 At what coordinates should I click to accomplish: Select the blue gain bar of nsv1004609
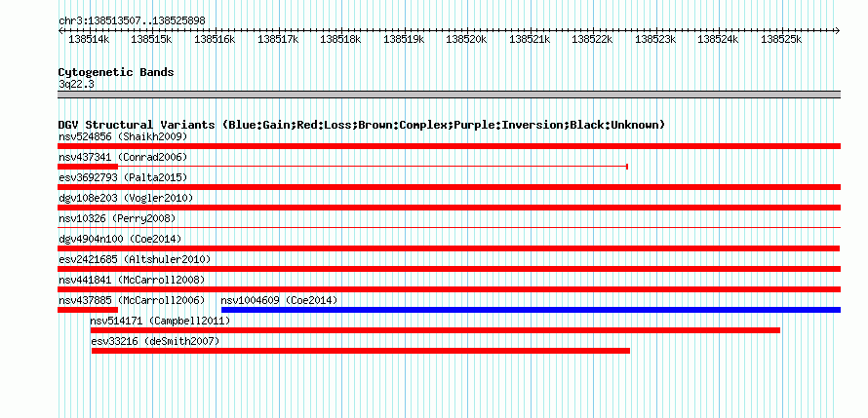531,310
